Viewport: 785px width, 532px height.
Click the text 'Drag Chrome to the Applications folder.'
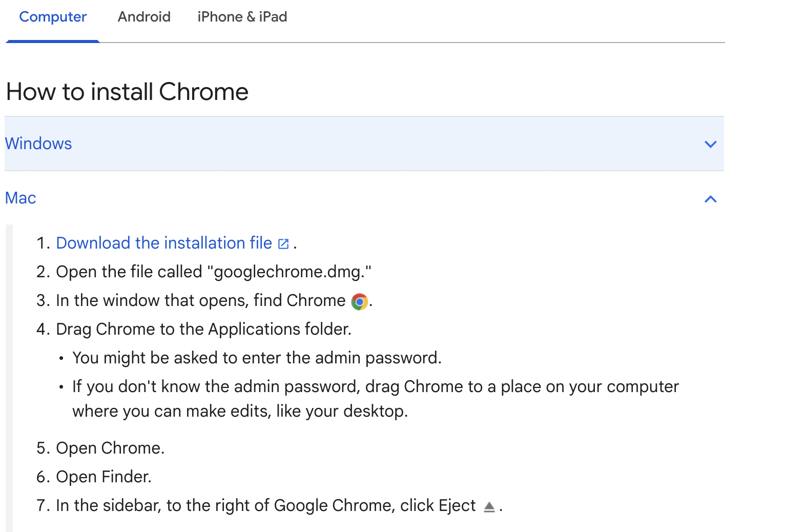click(x=204, y=329)
